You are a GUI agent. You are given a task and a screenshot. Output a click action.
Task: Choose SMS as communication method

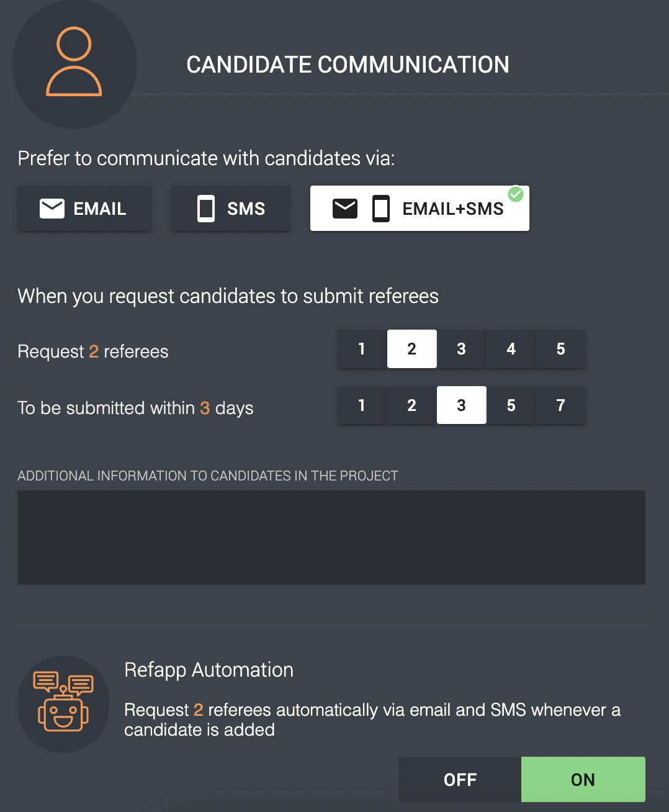click(x=231, y=209)
